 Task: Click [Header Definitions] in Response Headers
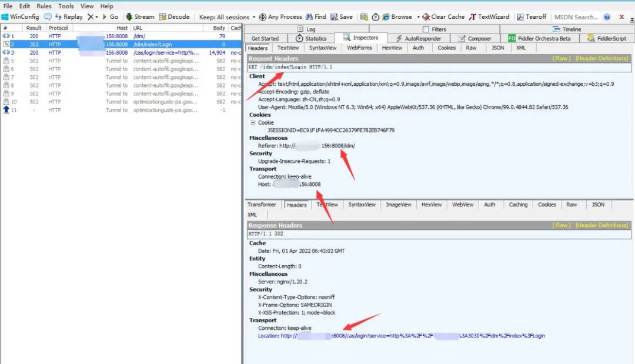pos(602,225)
